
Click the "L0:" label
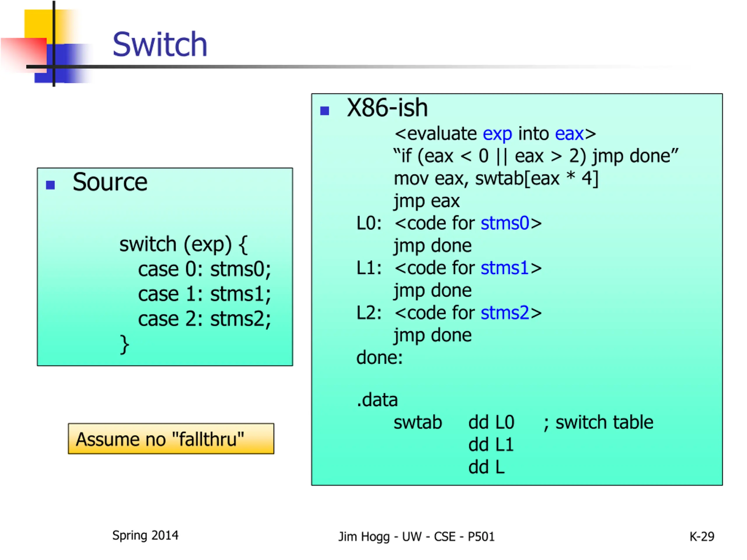(369, 223)
